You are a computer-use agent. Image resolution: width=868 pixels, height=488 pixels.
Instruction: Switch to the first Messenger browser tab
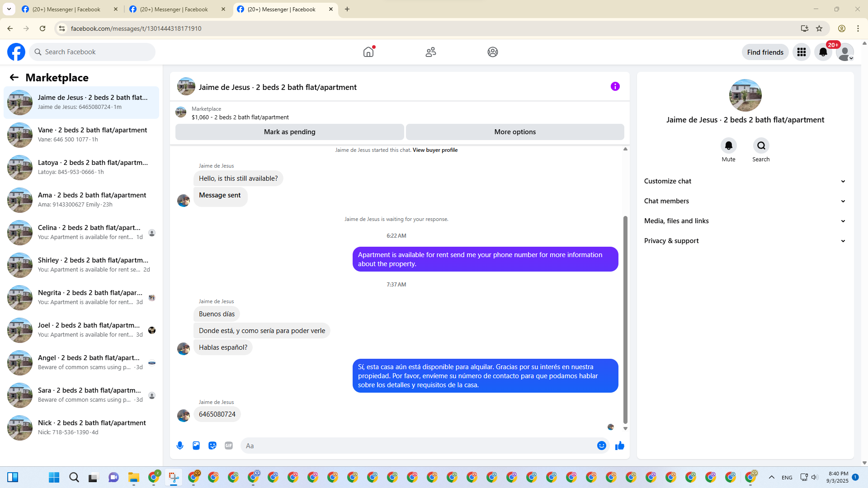(70, 9)
